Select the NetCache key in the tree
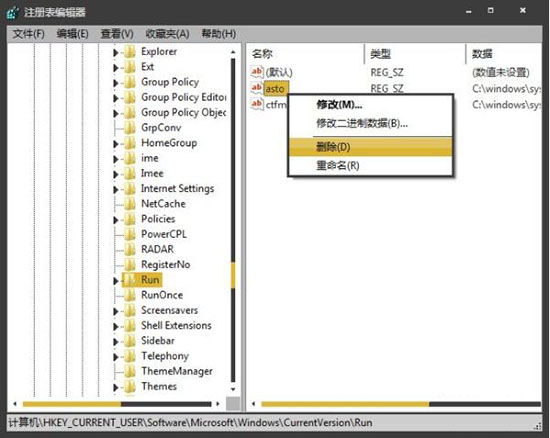Image resolution: width=550 pixels, height=438 pixels. pos(163,204)
